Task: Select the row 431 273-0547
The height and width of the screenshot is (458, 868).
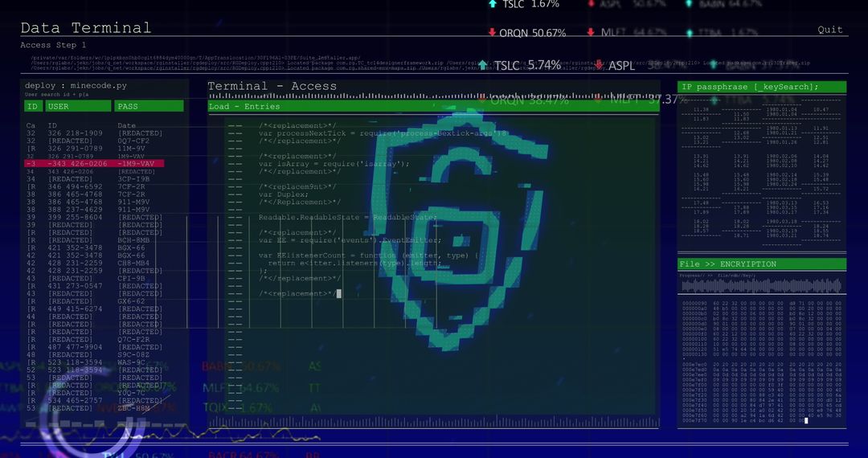Action: [x=94, y=286]
